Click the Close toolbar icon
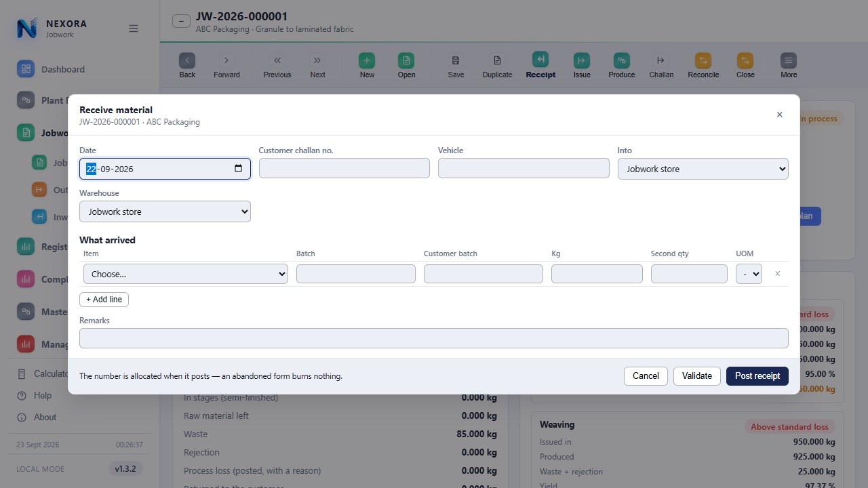 [745, 60]
